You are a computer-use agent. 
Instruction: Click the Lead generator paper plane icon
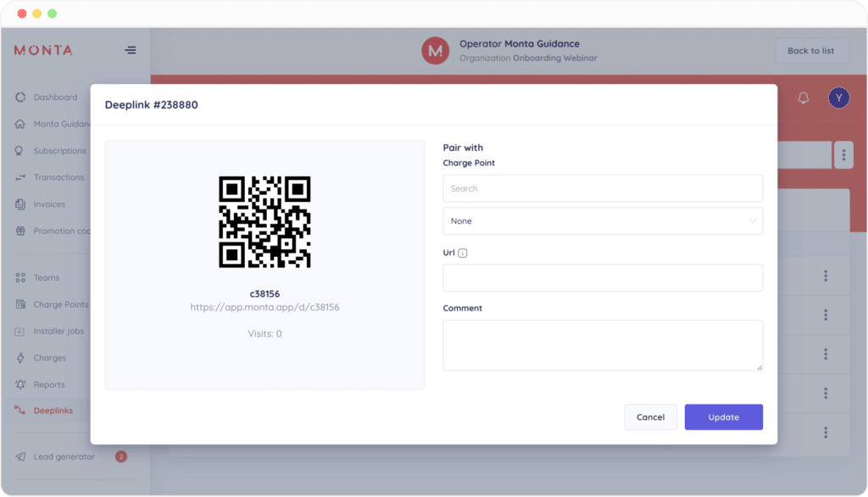pyautogui.click(x=20, y=456)
